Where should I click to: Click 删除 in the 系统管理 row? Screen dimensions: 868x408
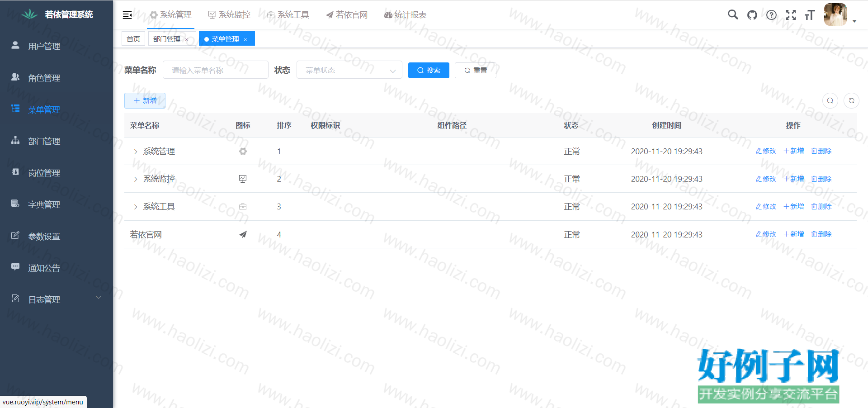821,151
